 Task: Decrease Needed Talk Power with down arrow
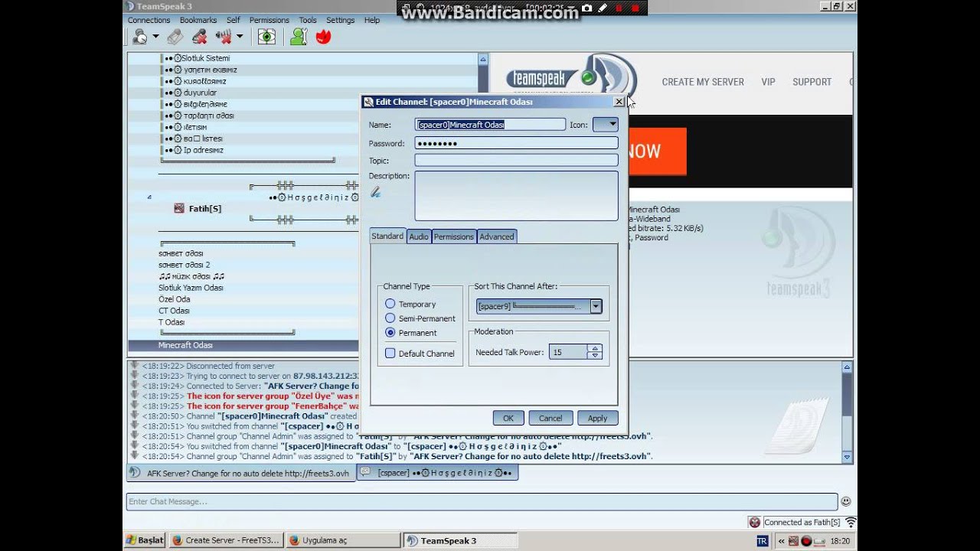(596, 356)
